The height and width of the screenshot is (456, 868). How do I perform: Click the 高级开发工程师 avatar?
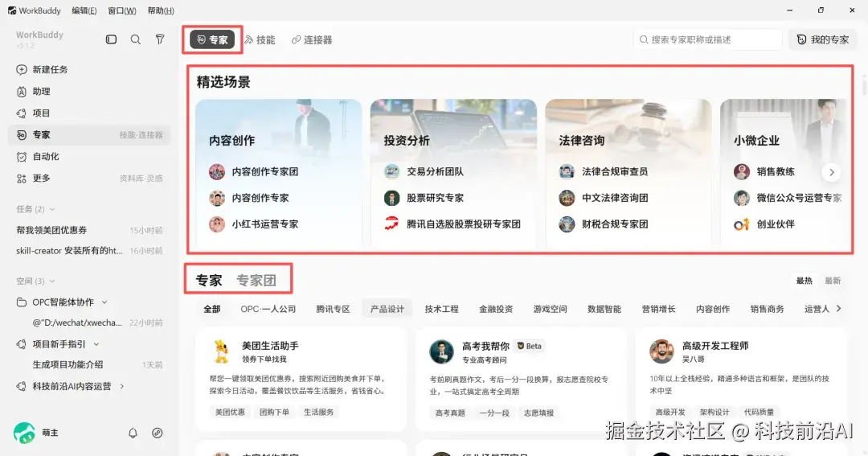point(661,351)
